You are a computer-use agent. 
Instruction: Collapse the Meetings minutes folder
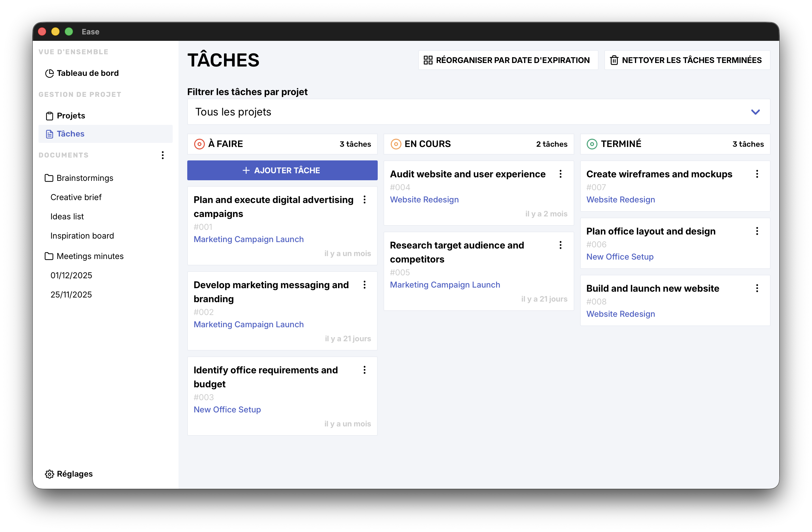coord(49,256)
